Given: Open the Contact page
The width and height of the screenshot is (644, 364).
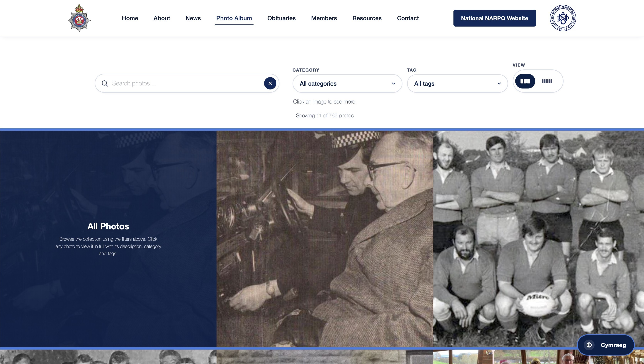Looking at the screenshot, I should pos(408,18).
